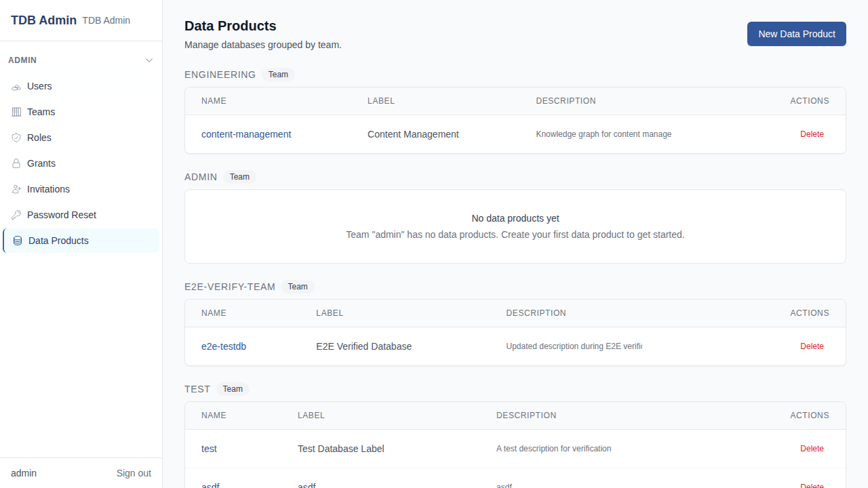Click the Roles shield icon
The height and width of the screenshot is (488, 868).
[x=16, y=138]
